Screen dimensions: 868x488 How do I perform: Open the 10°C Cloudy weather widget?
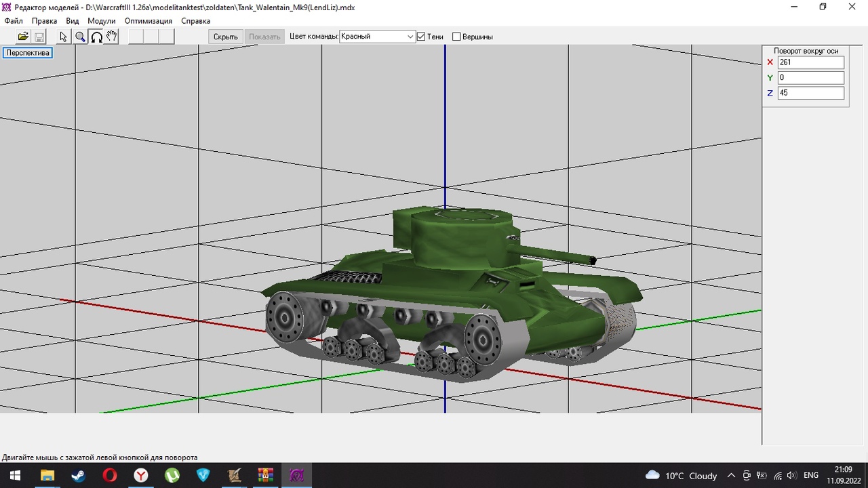click(682, 476)
